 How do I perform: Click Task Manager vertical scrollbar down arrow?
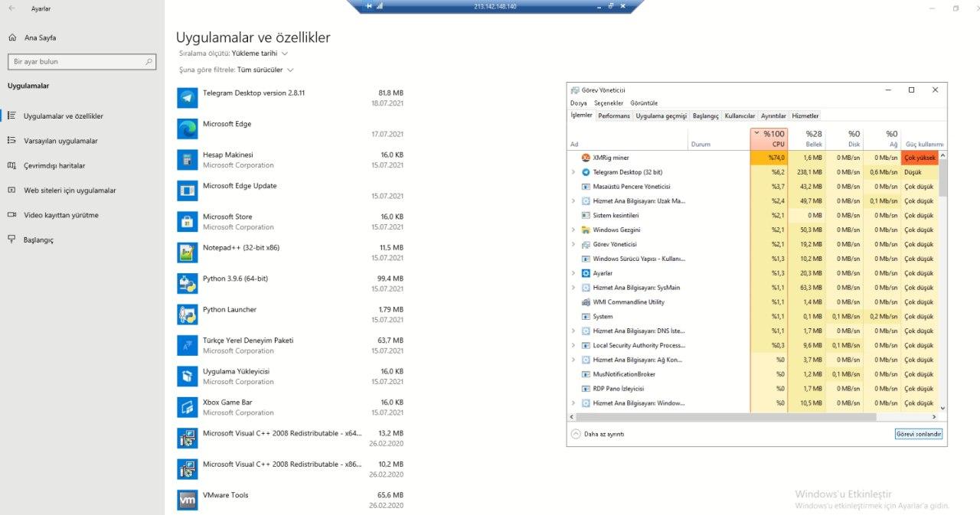pyautogui.click(x=942, y=409)
